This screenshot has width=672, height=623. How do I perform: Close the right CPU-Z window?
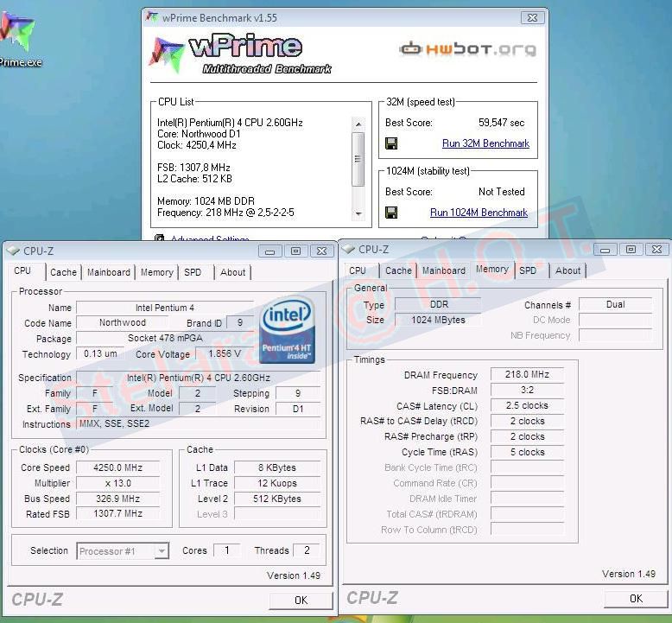pyautogui.click(x=656, y=249)
